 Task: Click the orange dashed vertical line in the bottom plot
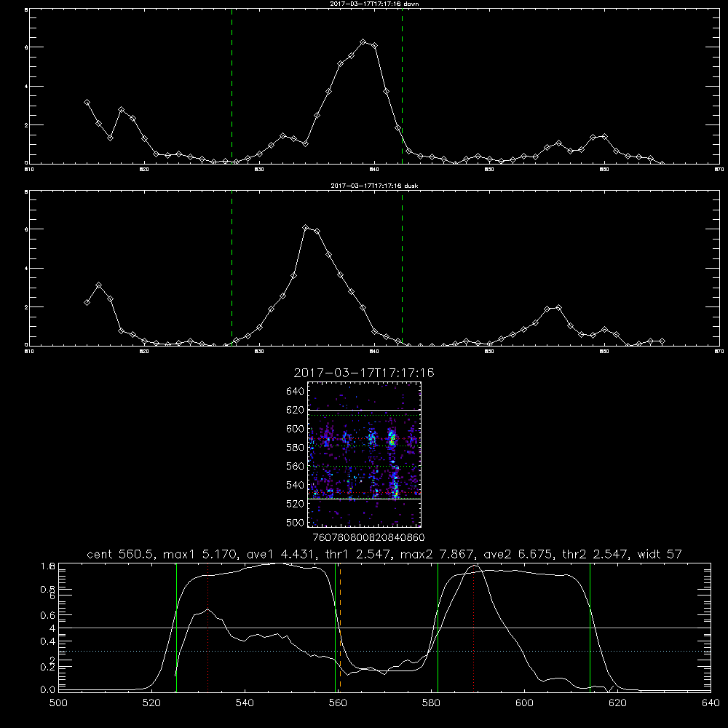pos(340,628)
